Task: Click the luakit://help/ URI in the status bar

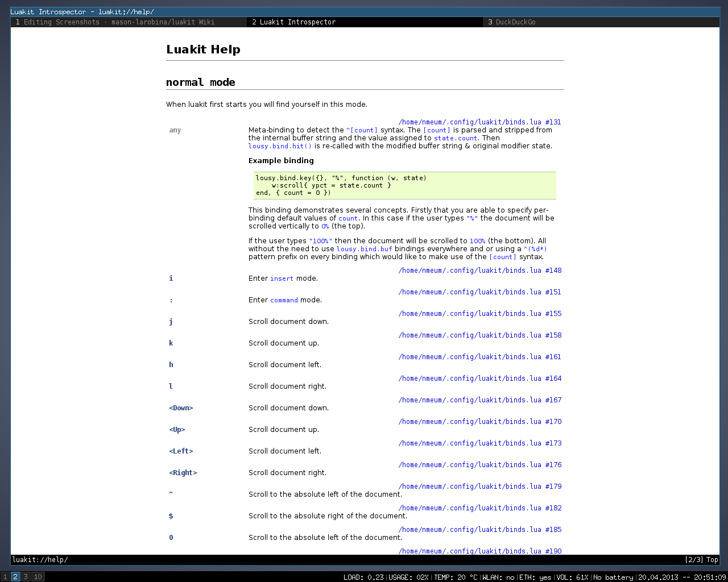Action: click(40, 560)
